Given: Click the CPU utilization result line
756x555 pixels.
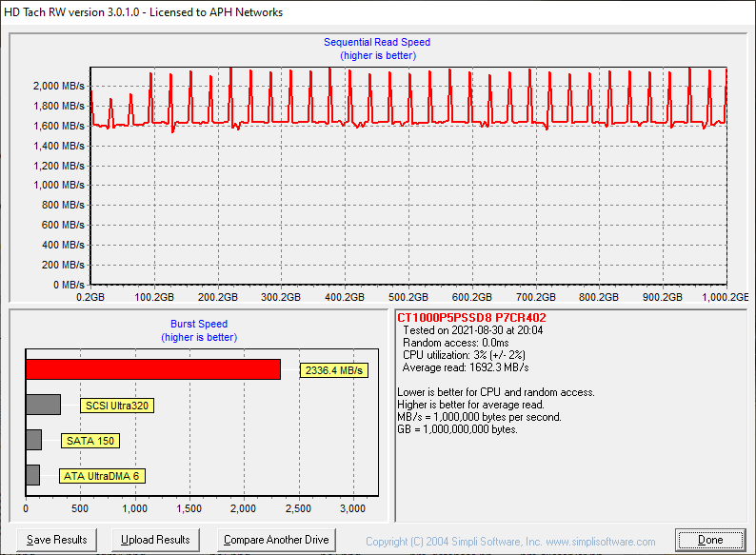Looking at the screenshot, I should coord(464,355).
